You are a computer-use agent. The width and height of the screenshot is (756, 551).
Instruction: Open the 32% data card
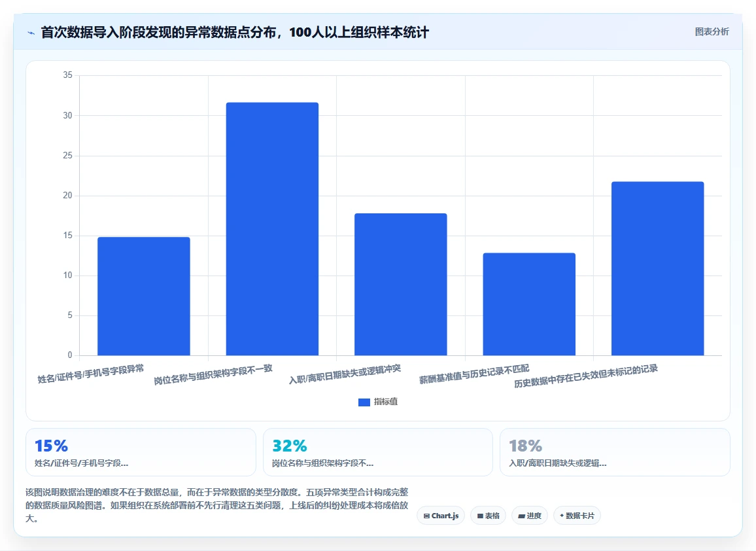378,452
